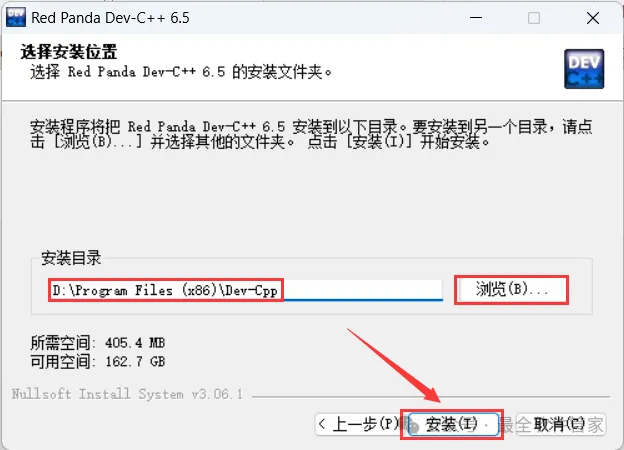Click the Dev-C++ icon in the title bar
Screen dimensions: 624x450
pos(16,18)
